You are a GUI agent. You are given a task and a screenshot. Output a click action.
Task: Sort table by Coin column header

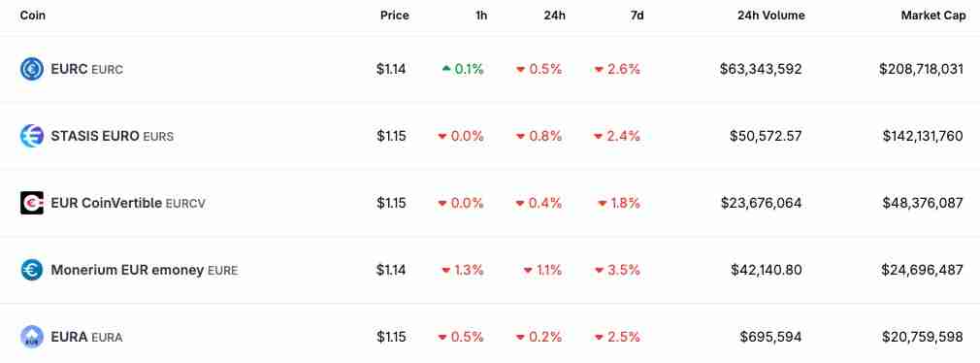point(32,16)
